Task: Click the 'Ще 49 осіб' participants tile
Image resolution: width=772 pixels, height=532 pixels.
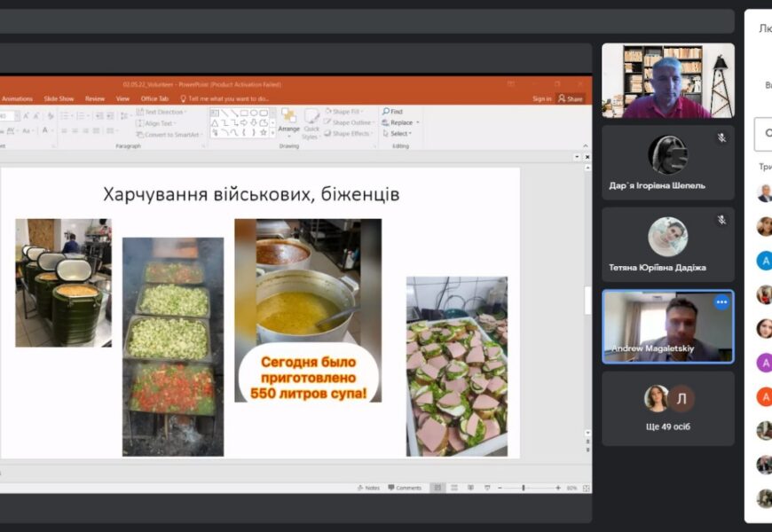Action: pos(668,408)
